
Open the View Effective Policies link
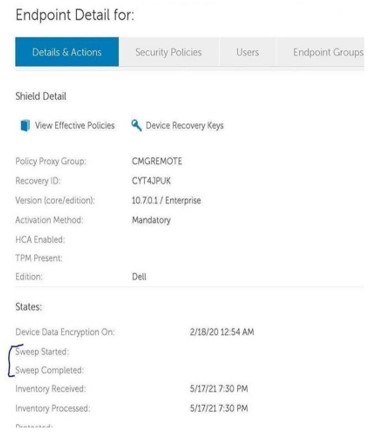pos(75,126)
